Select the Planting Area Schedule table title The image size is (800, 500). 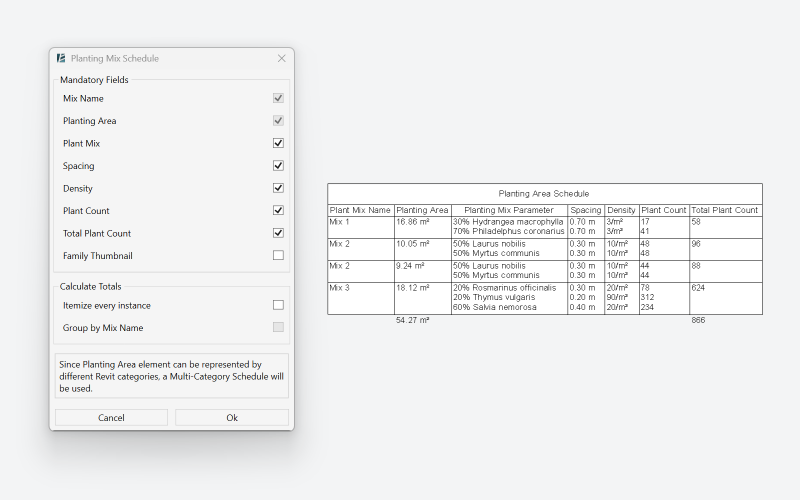pos(544,193)
